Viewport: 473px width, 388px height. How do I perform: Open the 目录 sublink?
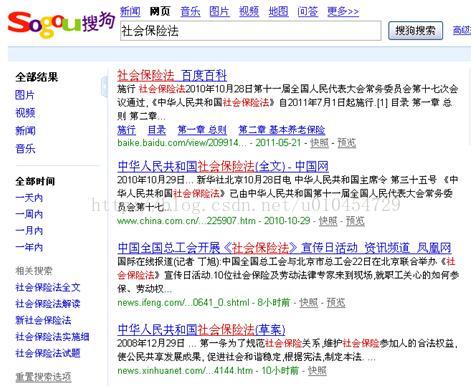pos(157,130)
